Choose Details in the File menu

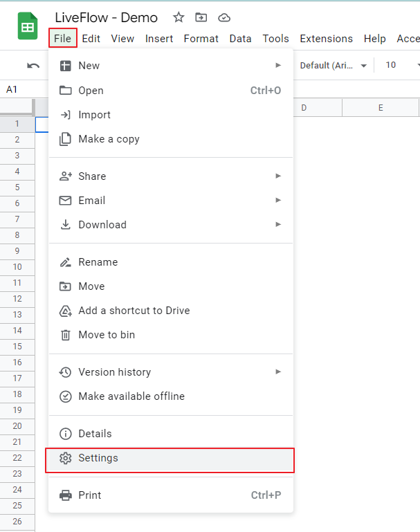click(171, 434)
